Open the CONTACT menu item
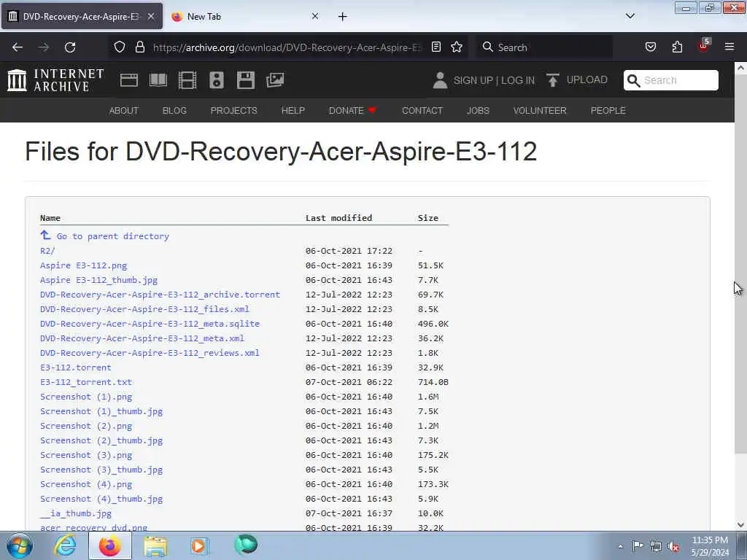 tap(422, 111)
